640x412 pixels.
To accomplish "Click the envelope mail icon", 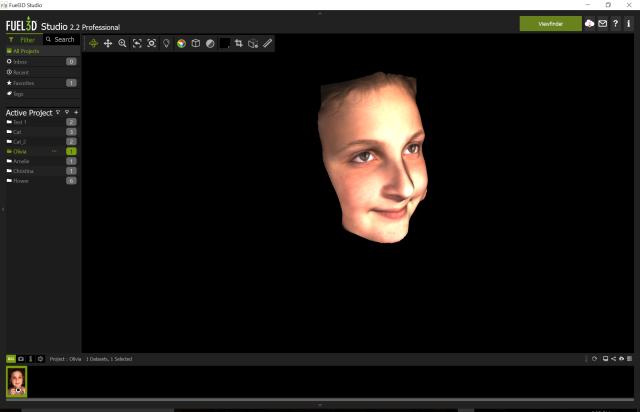I will [602, 23].
